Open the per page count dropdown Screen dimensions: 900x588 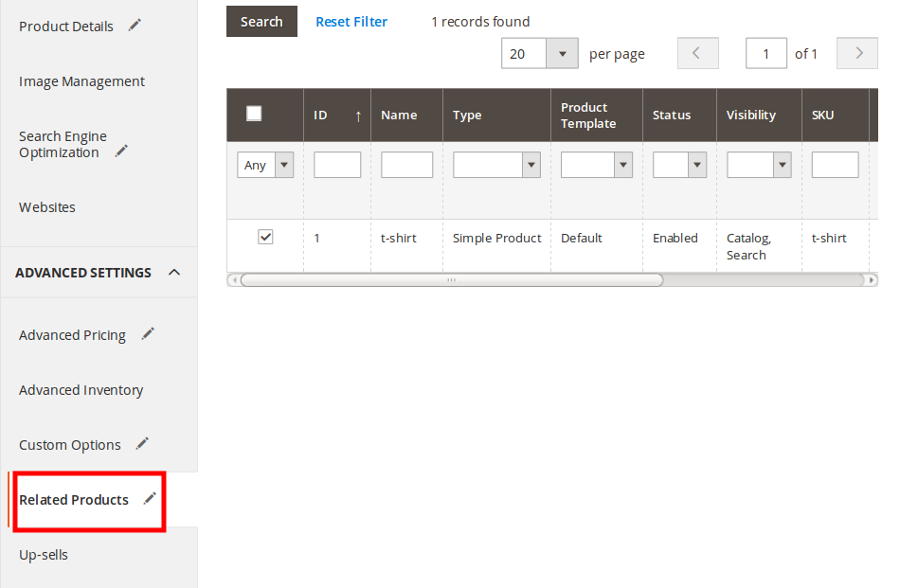[x=562, y=53]
